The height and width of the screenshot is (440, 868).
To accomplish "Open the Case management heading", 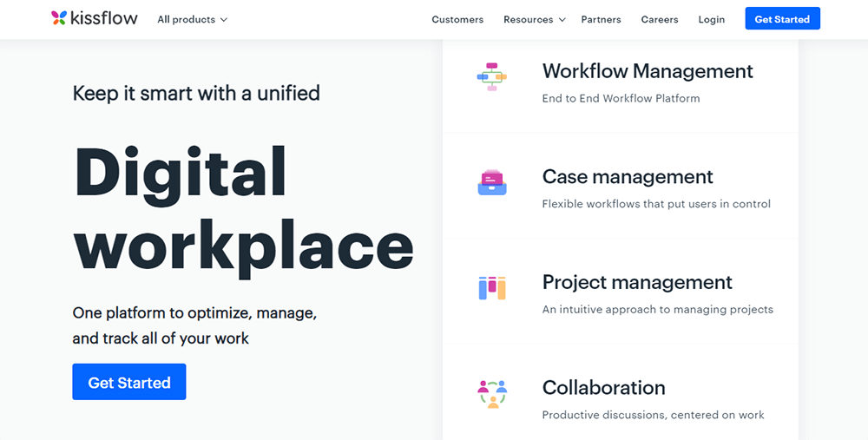I will point(628,176).
